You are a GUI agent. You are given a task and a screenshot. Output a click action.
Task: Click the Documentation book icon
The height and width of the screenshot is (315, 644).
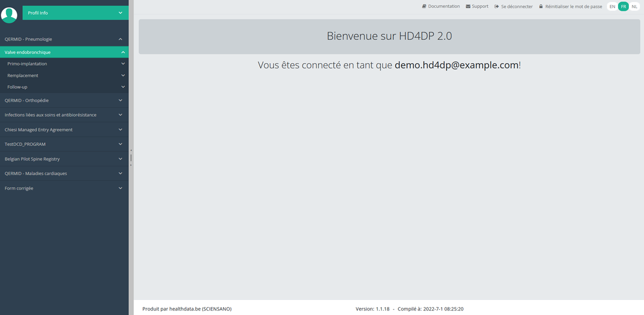point(424,7)
